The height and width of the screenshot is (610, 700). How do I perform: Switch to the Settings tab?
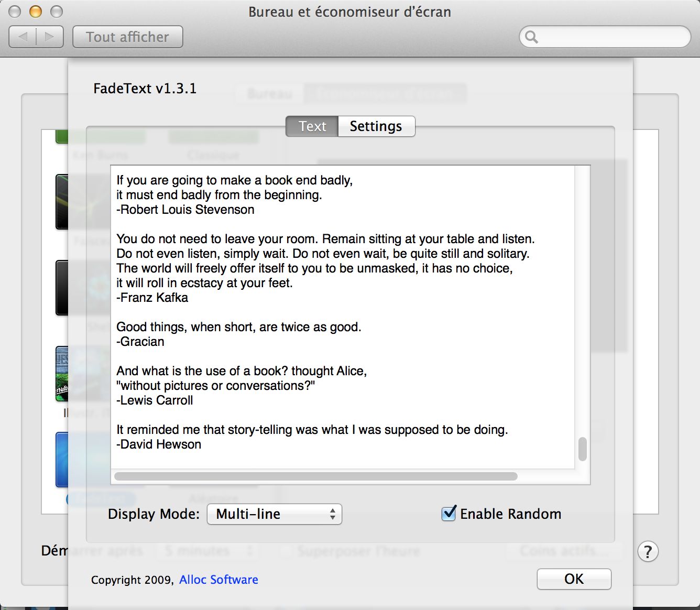376,126
